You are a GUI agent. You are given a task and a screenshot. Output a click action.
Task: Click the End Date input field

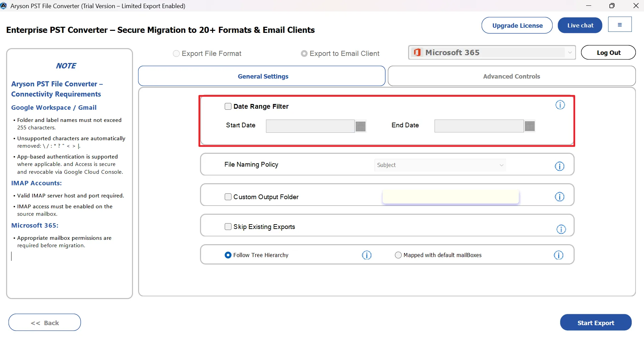click(x=479, y=126)
